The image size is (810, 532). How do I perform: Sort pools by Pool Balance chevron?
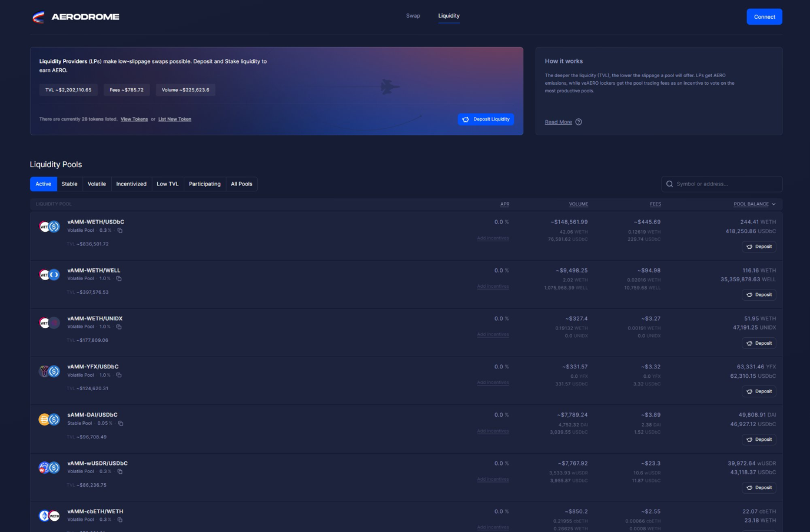point(774,204)
